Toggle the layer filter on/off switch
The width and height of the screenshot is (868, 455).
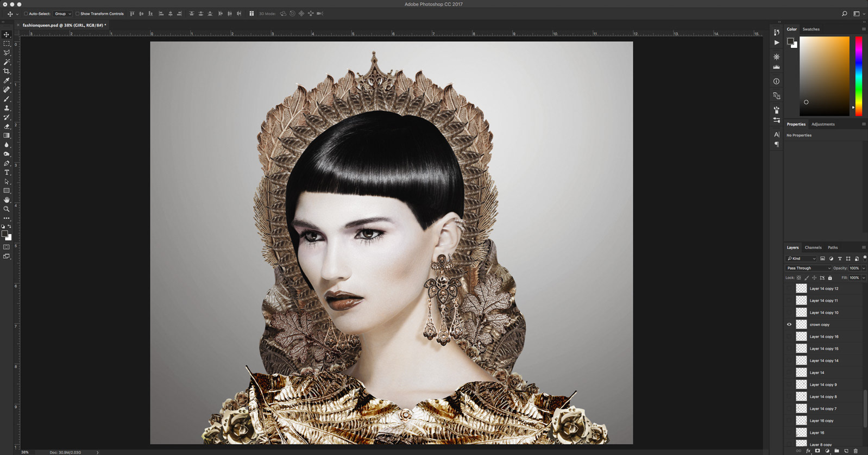click(x=865, y=258)
